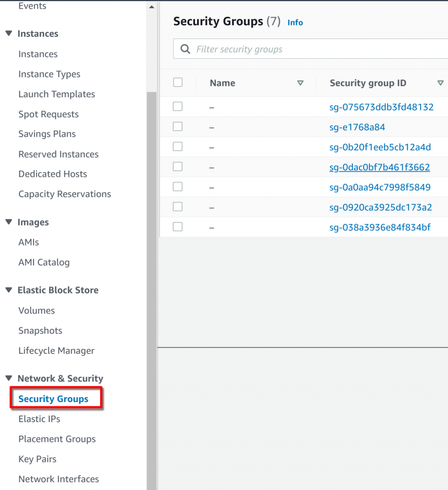This screenshot has width=448, height=490.
Task: Collapse the Instances section triangle
Action: (x=9, y=33)
